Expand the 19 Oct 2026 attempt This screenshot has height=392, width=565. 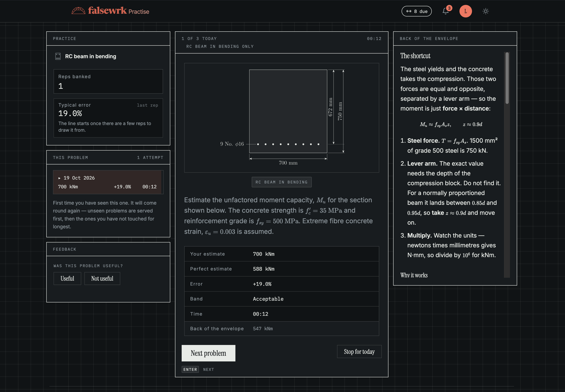click(108, 182)
